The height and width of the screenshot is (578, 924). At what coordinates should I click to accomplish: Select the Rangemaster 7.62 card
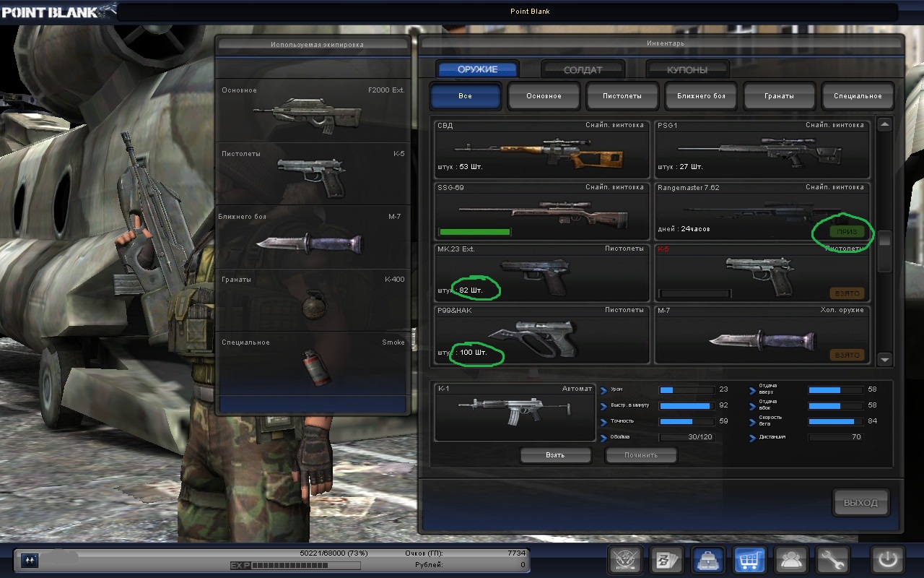click(x=762, y=211)
